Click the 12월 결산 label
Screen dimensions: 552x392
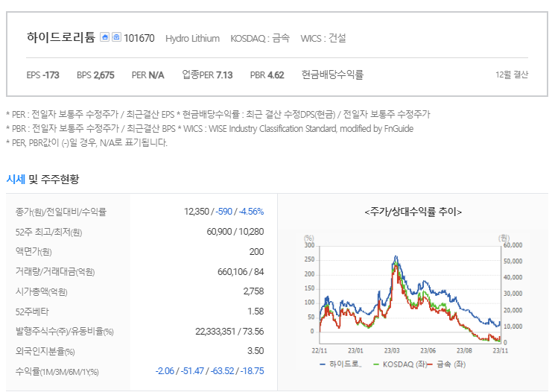(512, 75)
